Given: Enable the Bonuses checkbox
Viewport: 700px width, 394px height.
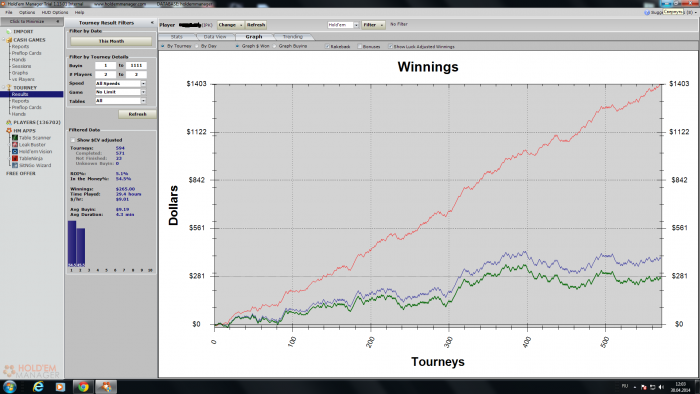Looking at the screenshot, I should click(x=359, y=46).
